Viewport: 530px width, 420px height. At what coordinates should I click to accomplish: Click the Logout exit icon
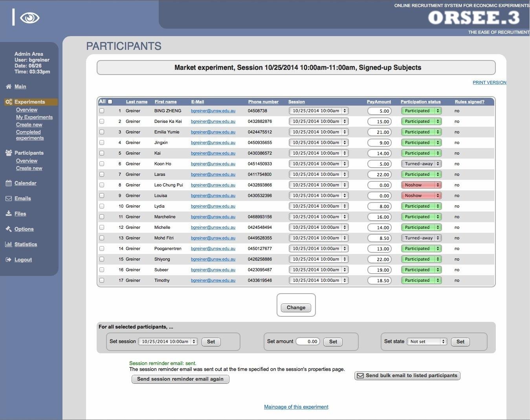tap(8, 259)
